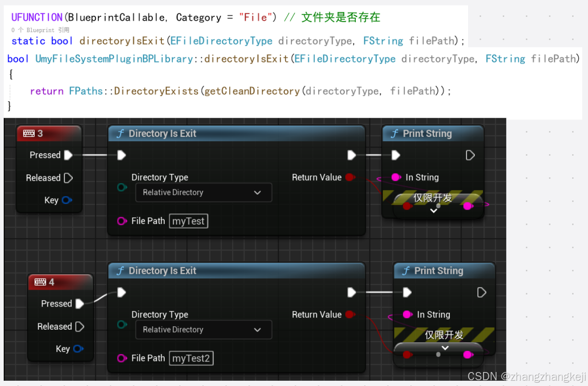Select the lower Print String node title
Viewport: 588px width, 386px height.
pyautogui.click(x=439, y=271)
